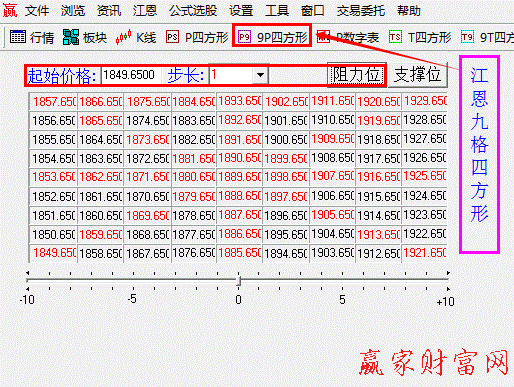514x387 pixels.
Task: Click the slider track near -5
Action: 133,280
